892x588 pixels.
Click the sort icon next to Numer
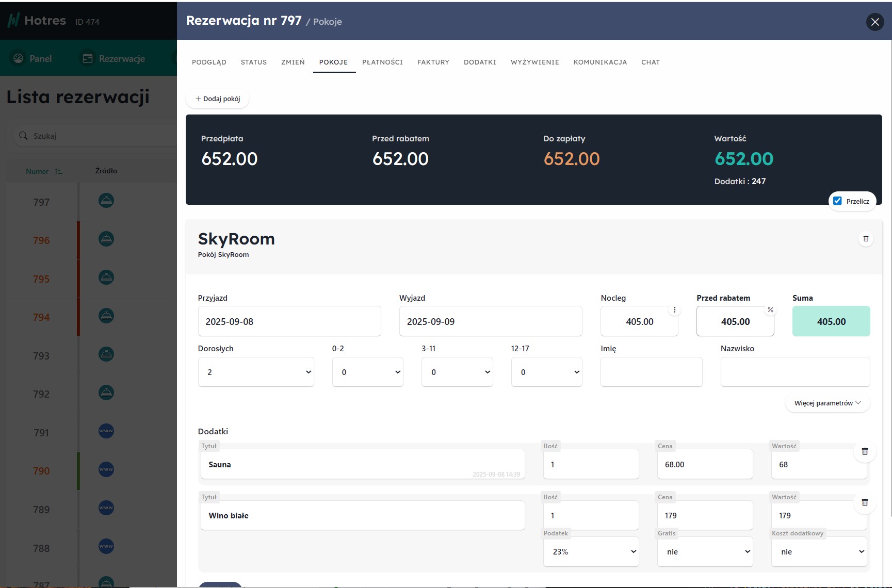(58, 171)
